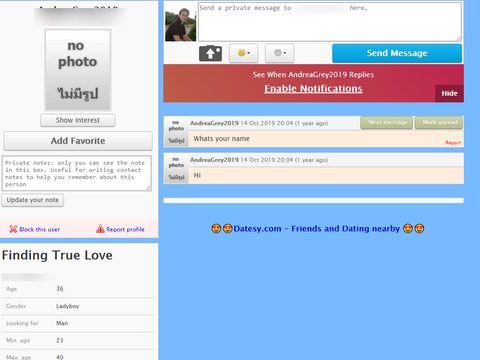The height and width of the screenshot is (360, 480).
Task: Click the Update your note button
Action: point(33,200)
